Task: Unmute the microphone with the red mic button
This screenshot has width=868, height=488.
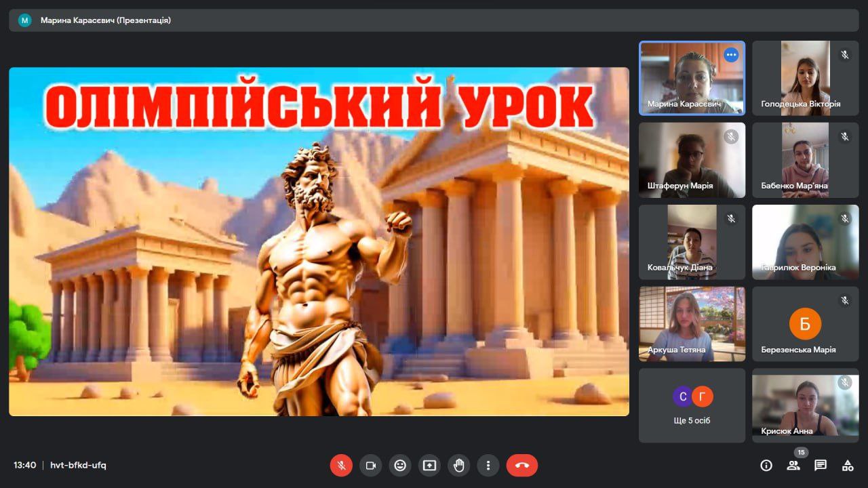Action: pos(341,465)
